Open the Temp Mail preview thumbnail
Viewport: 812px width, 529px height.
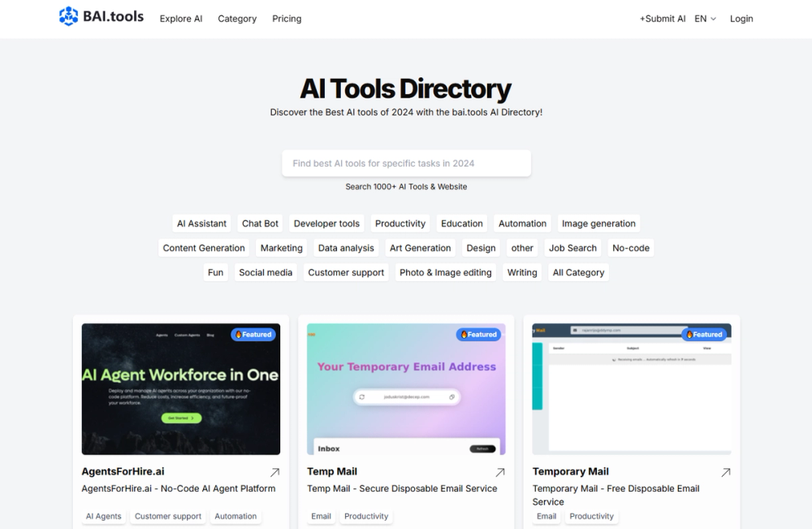point(406,389)
